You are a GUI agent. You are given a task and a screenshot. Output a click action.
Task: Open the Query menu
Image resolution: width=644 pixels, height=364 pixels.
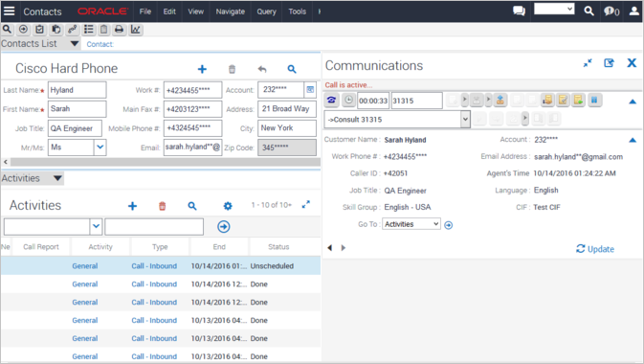coord(267,11)
